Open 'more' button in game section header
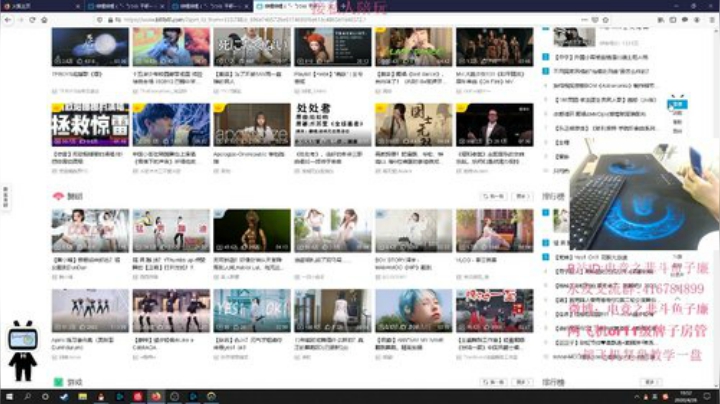This screenshot has width=720, height=404. (522, 382)
